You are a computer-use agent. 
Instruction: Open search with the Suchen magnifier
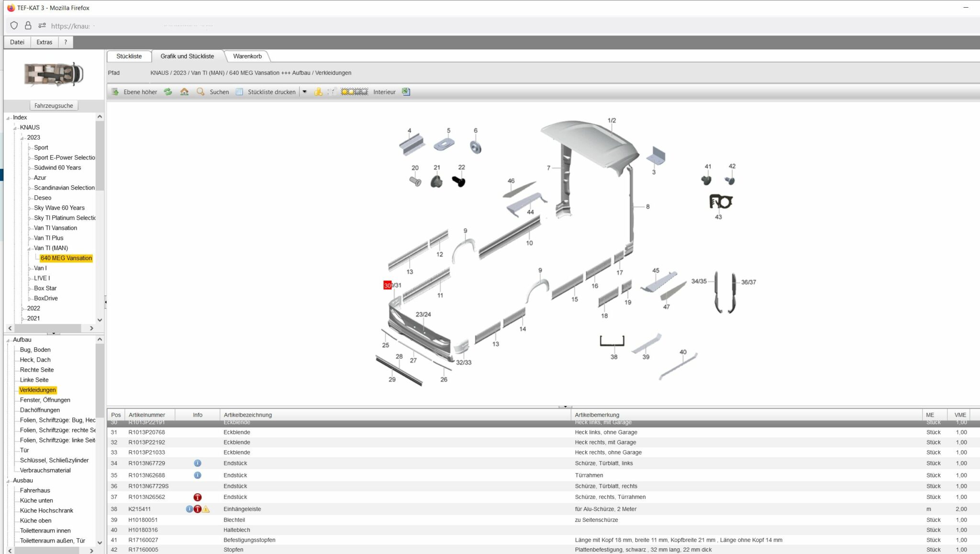213,91
